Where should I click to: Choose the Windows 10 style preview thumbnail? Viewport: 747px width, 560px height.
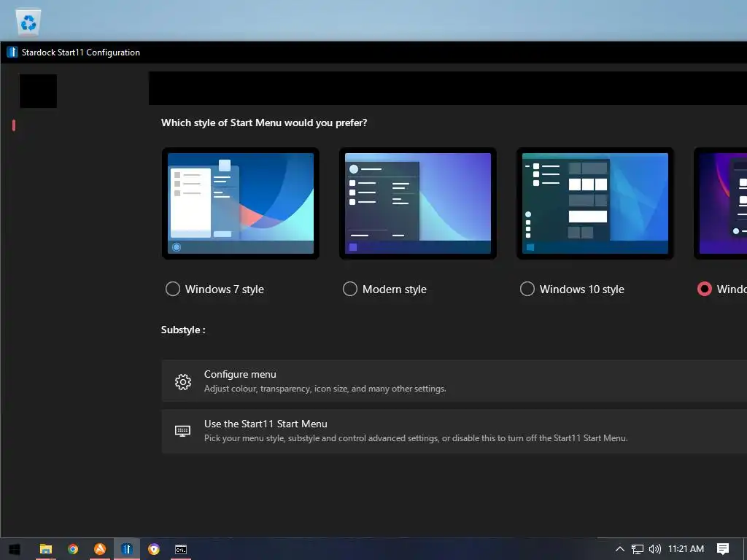595,203
